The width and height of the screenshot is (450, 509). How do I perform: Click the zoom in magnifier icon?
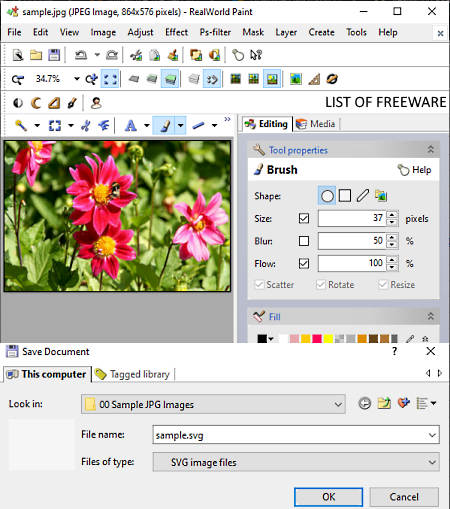click(91, 79)
